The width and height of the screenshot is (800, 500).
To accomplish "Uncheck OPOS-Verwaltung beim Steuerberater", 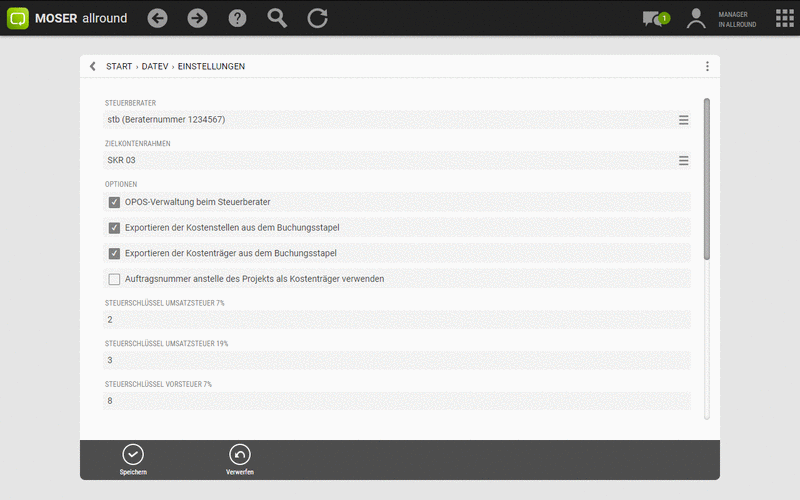I will click(114, 202).
